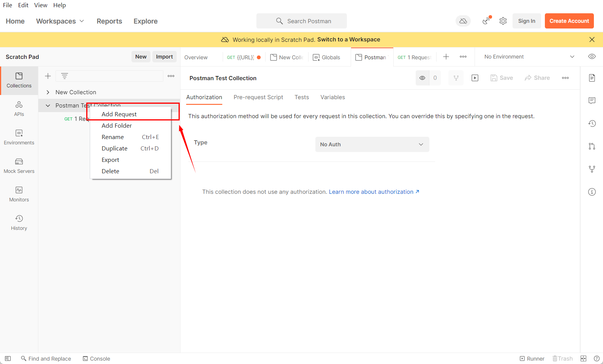Toggle sidebar icon in status bar
The image size is (603, 364).
click(x=8, y=358)
